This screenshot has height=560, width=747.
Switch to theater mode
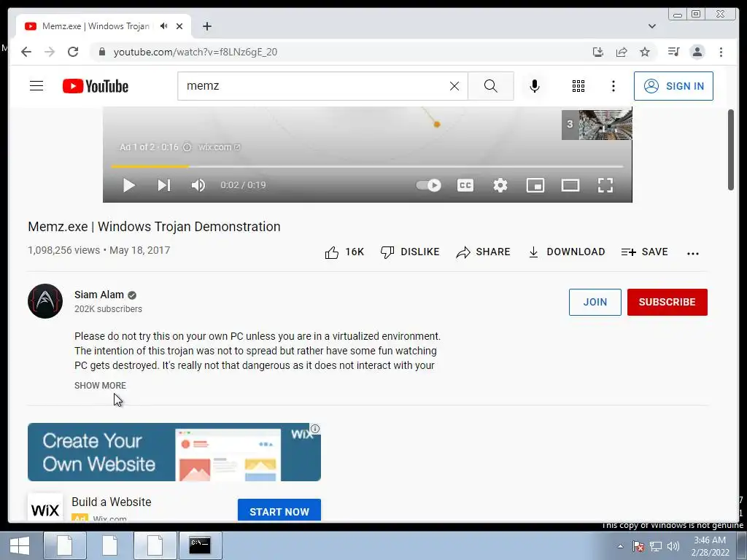[x=570, y=185]
